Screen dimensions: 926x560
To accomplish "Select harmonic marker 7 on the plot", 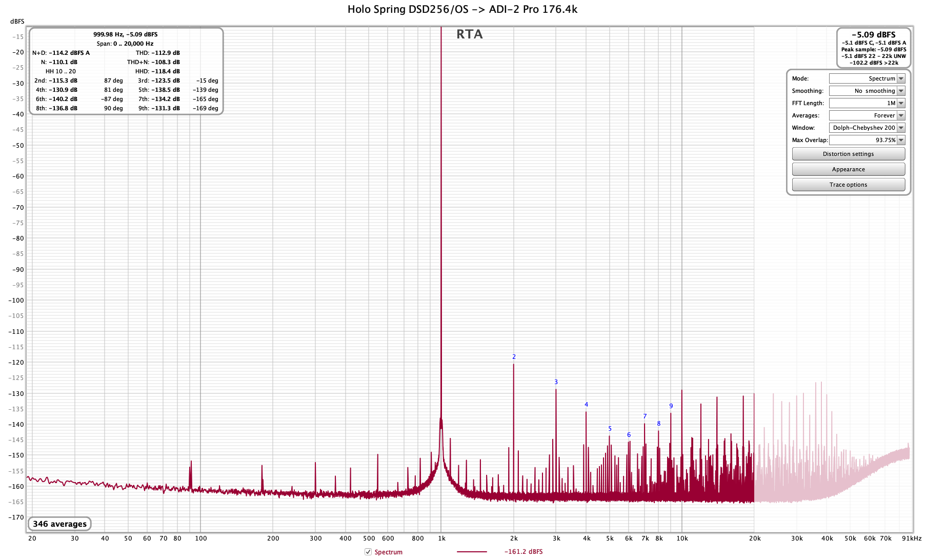I will pyautogui.click(x=645, y=416).
